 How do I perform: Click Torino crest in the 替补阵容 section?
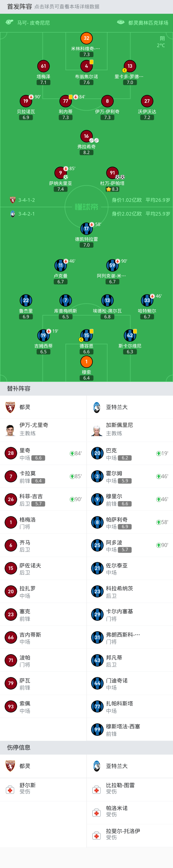[x=10, y=407]
